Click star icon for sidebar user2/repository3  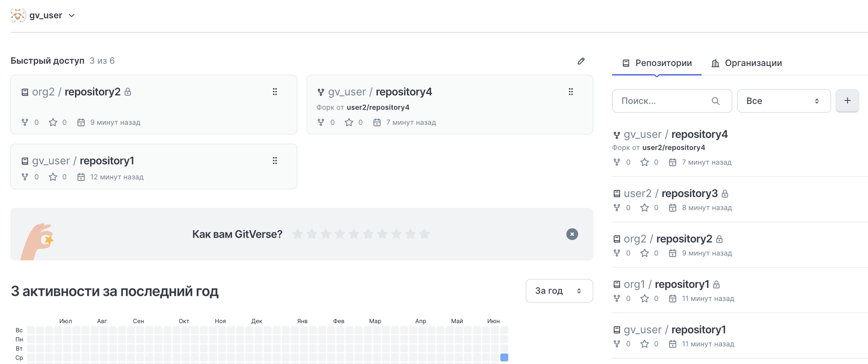tap(644, 208)
